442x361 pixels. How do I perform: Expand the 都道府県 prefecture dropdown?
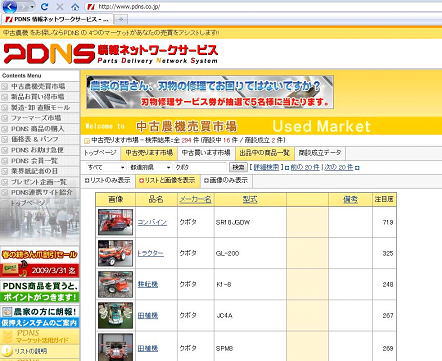coord(150,167)
